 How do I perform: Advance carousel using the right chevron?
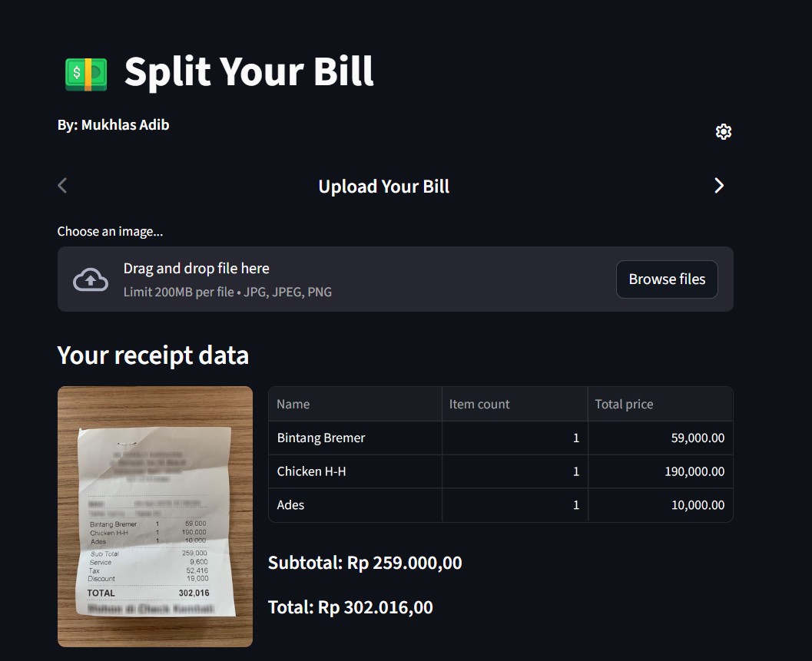click(x=719, y=185)
